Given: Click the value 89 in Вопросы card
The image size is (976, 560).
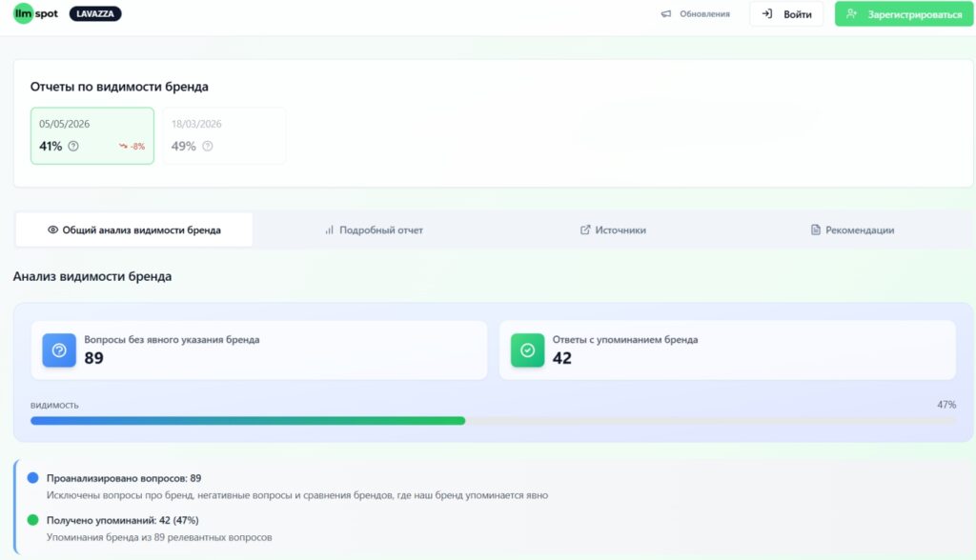Looking at the screenshot, I should coord(94,358).
